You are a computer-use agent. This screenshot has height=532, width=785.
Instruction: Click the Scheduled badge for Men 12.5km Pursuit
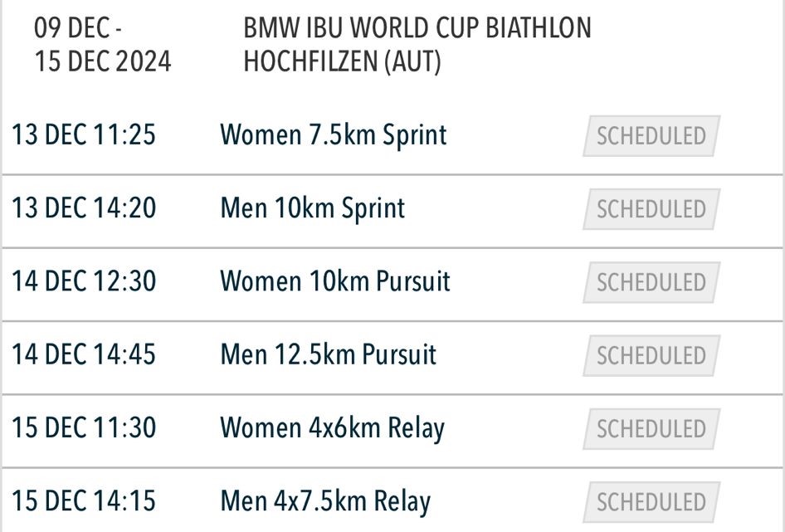click(x=651, y=355)
